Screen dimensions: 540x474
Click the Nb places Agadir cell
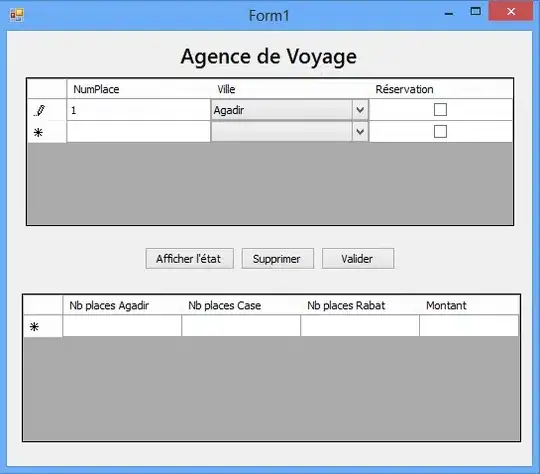pos(122,326)
